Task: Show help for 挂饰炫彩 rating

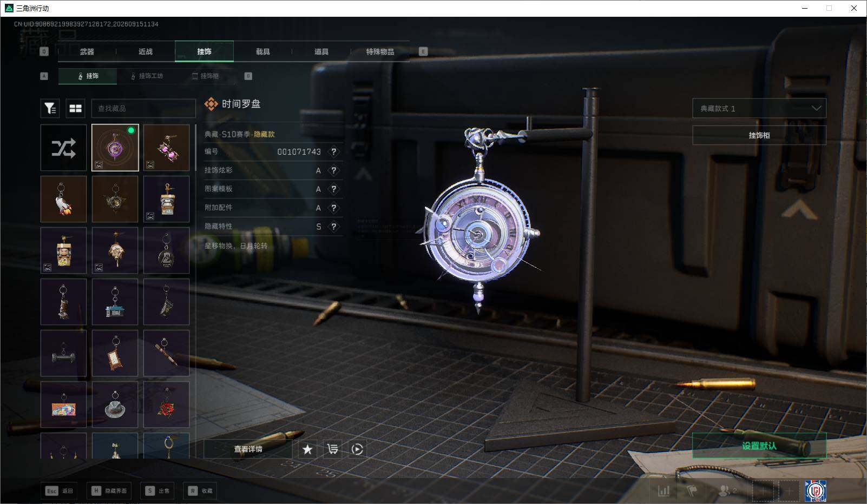Action: [334, 170]
